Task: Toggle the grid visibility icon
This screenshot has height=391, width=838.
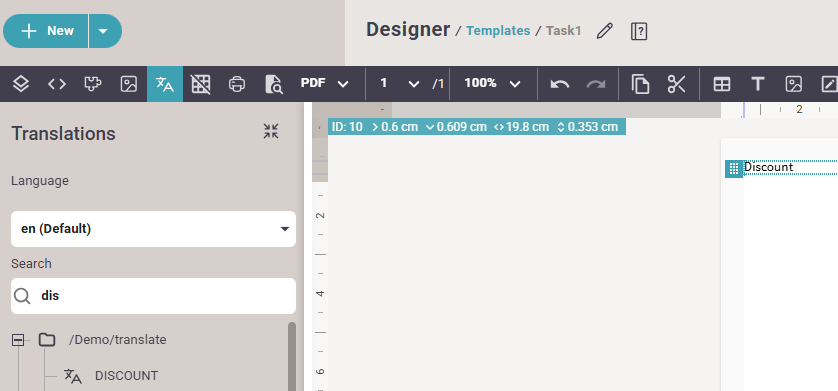Action: [201, 84]
